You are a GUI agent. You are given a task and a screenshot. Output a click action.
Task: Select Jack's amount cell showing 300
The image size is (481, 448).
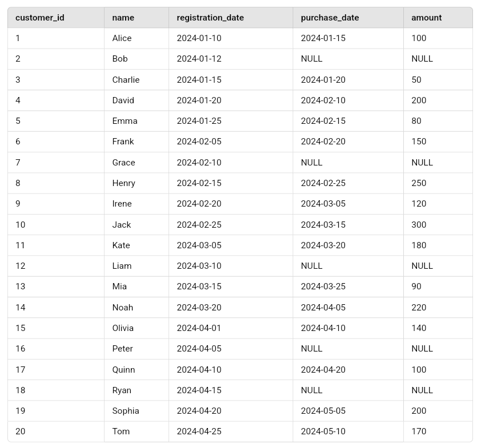tap(419, 225)
